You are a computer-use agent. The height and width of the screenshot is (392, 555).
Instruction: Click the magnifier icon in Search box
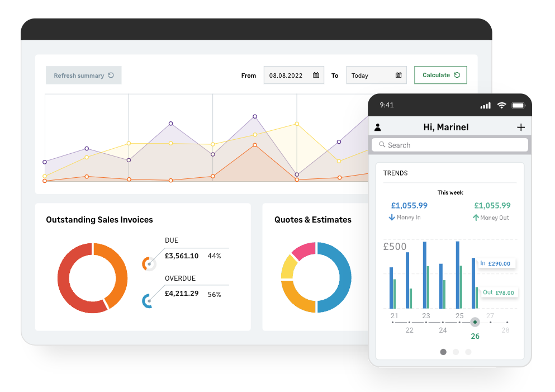tap(382, 144)
